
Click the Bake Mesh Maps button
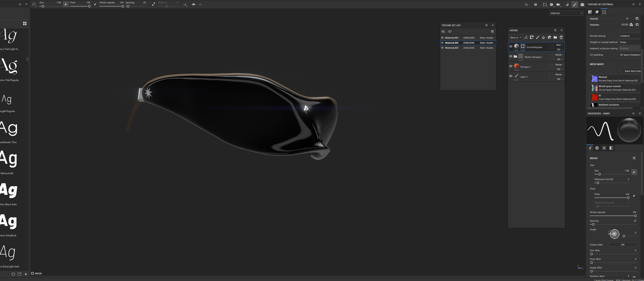(x=632, y=71)
